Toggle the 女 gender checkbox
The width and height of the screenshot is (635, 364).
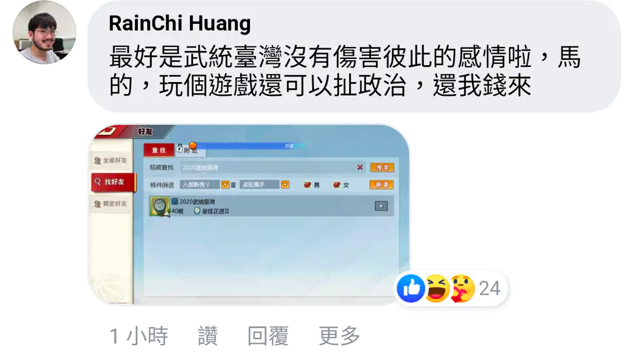coord(337,185)
